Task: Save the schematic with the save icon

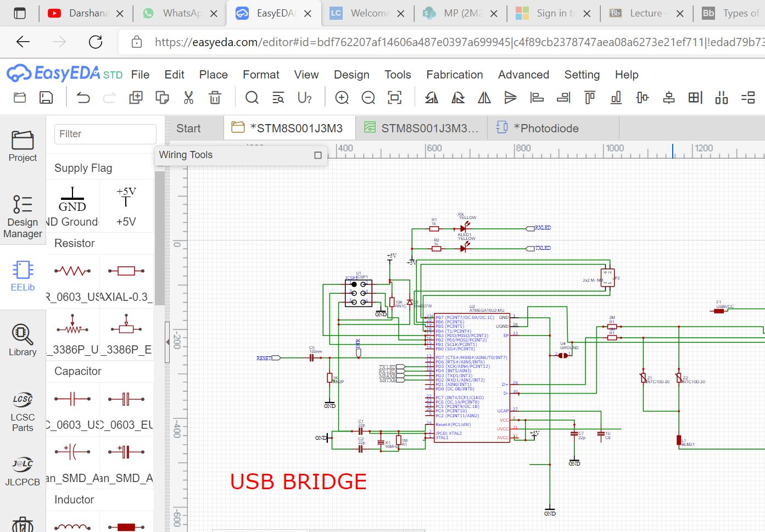Action: 46,97
